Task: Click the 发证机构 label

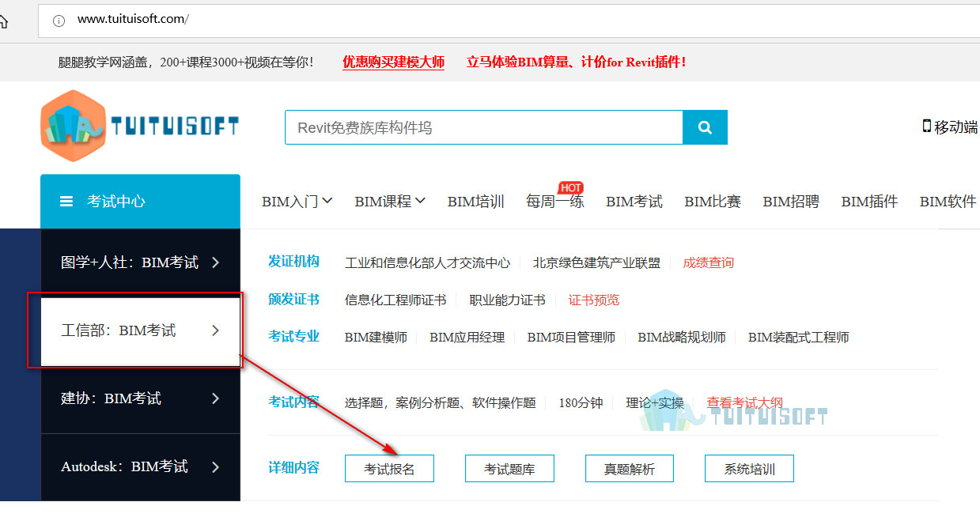Action: point(293,261)
